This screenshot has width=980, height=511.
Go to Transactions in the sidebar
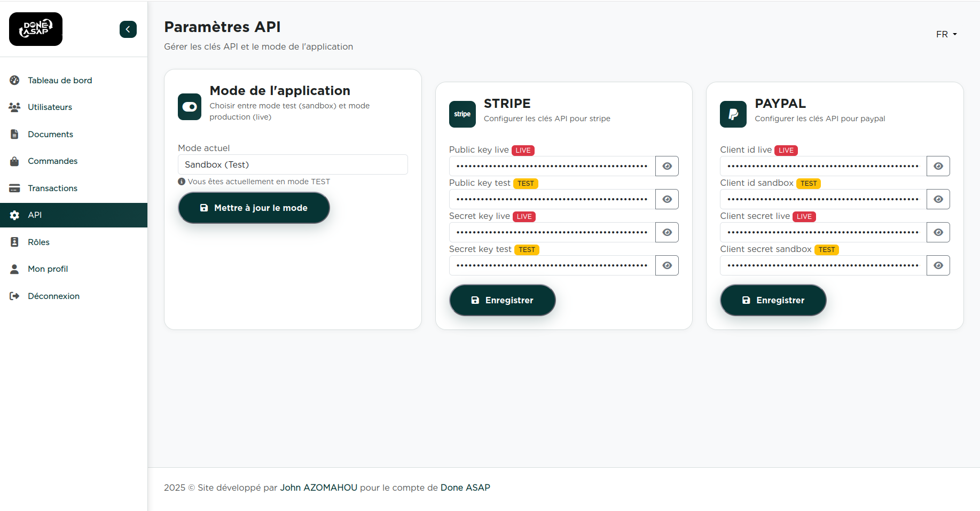tap(52, 188)
